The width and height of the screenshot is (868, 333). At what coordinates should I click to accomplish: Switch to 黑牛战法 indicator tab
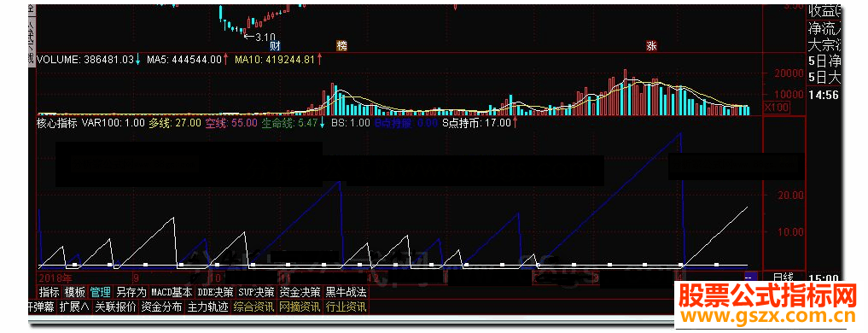coord(346,292)
